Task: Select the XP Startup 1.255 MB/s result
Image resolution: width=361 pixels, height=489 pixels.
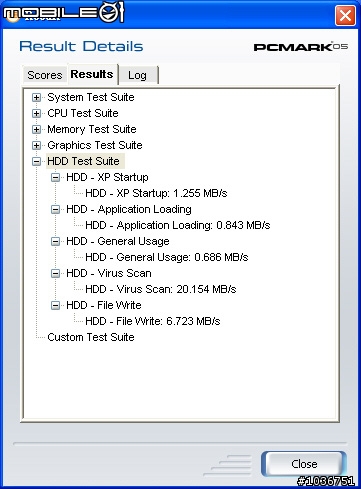Action: [156, 193]
